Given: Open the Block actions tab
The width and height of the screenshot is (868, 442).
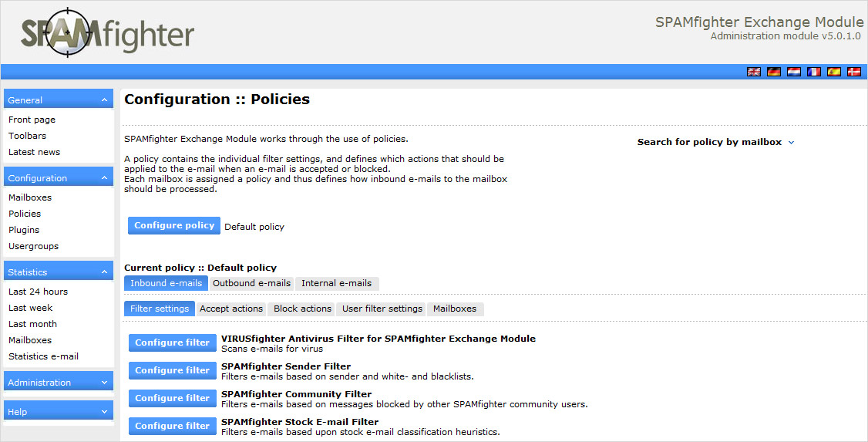Looking at the screenshot, I should [x=302, y=309].
